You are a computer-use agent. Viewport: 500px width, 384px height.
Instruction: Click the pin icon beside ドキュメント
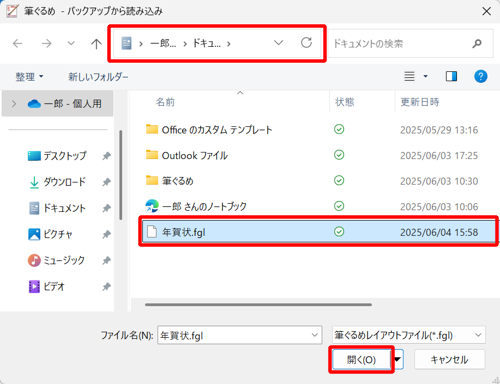pyautogui.click(x=106, y=208)
